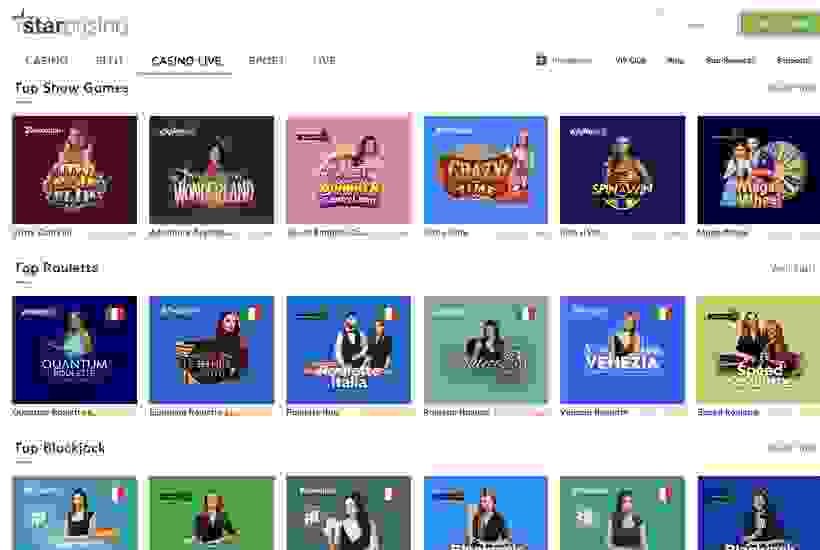Launch the Speed Roulette tile
The image size is (820, 550).
pyautogui.click(x=758, y=350)
